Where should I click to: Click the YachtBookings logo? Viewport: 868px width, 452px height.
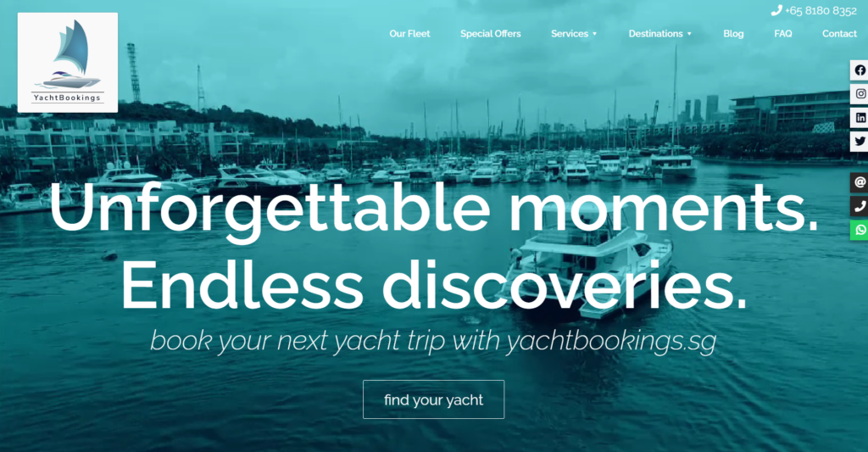pos(68,63)
